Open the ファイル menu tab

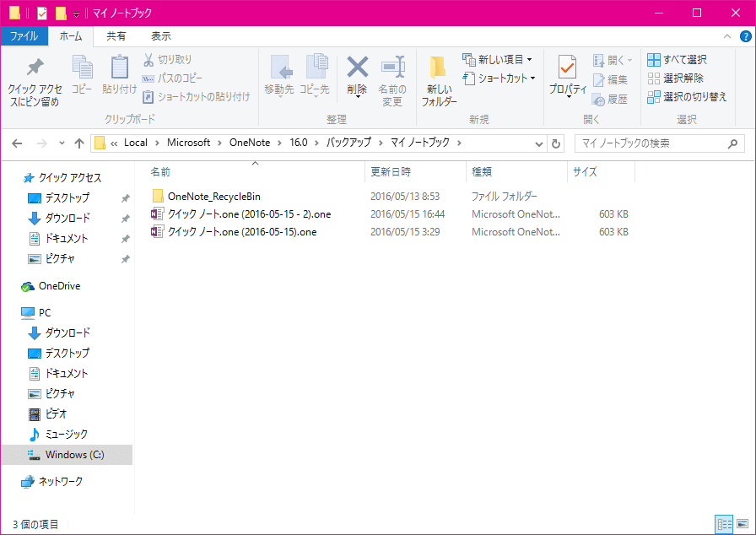pos(24,36)
